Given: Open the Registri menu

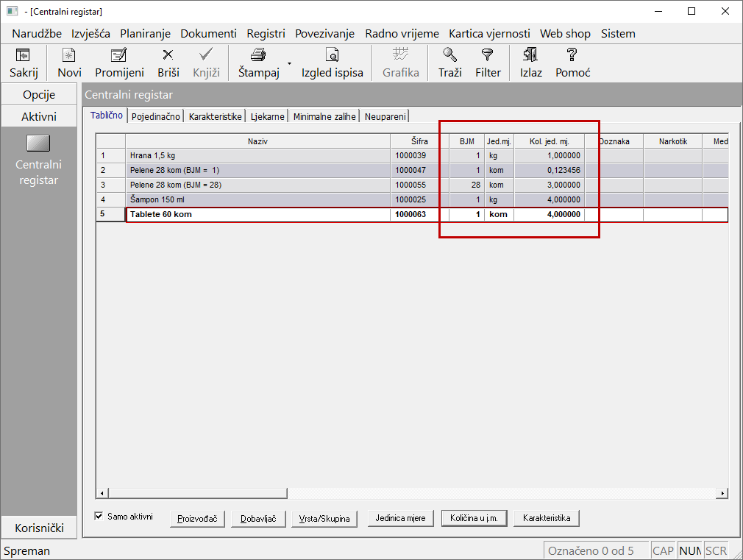Looking at the screenshot, I should pos(266,33).
